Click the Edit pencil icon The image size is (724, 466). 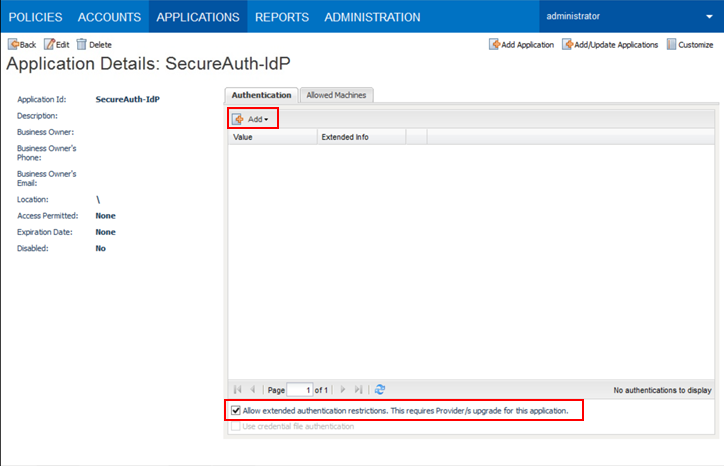49,45
